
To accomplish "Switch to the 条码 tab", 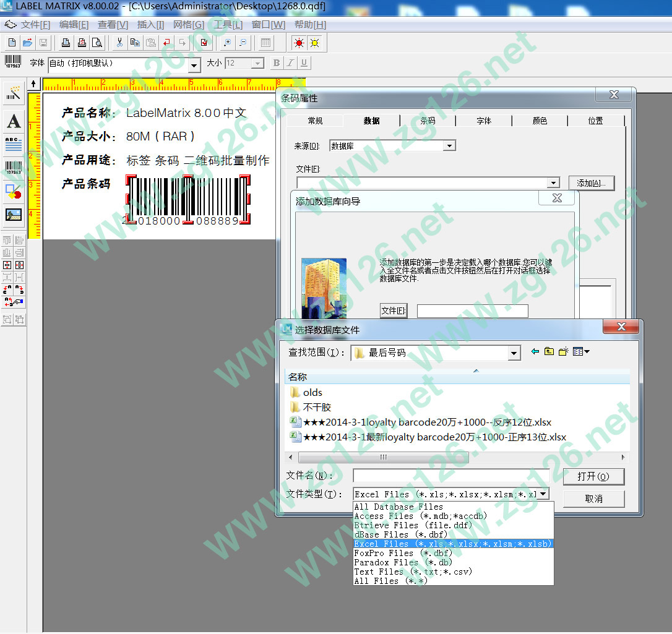I will pyautogui.click(x=428, y=121).
